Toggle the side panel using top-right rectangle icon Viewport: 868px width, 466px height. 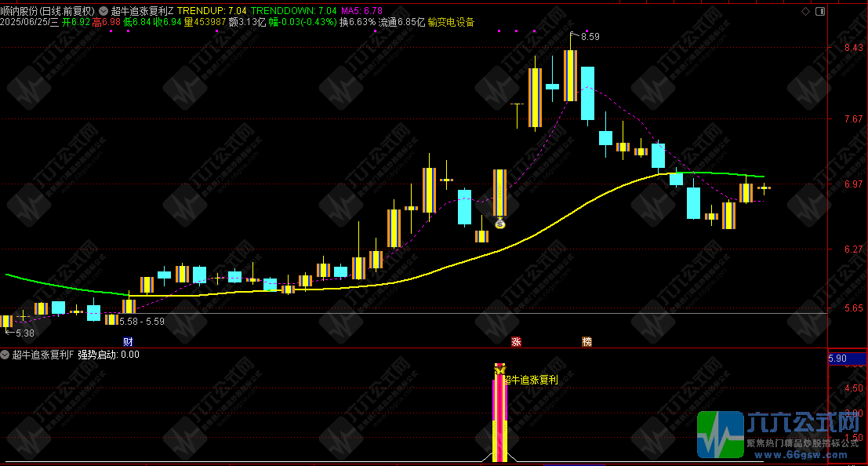tap(820, 12)
